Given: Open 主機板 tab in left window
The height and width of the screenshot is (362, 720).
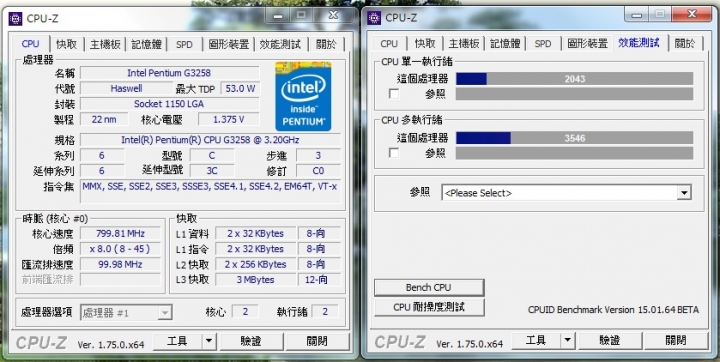Looking at the screenshot, I should click(x=105, y=44).
